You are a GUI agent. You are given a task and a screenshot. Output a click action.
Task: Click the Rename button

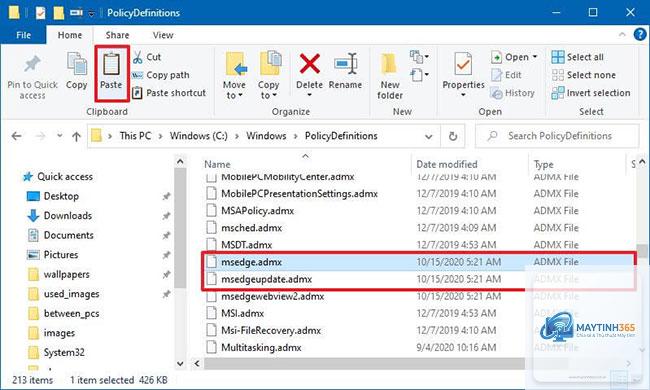tap(345, 71)
